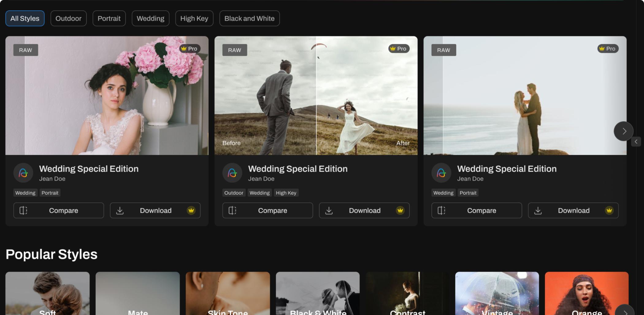Click the right arrow to see more presets
Viewport: 644px width, 315px height.
tap(623, 131)
